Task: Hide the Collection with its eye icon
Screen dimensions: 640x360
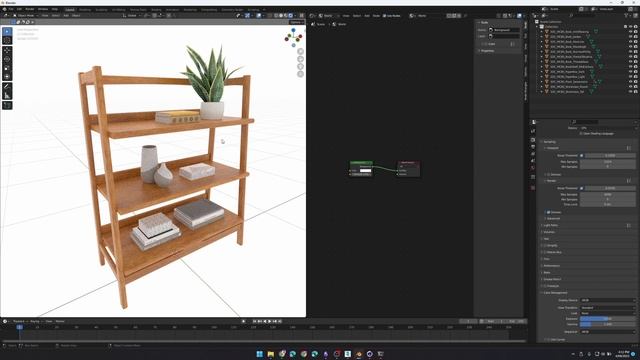Action: click(630, 27)
